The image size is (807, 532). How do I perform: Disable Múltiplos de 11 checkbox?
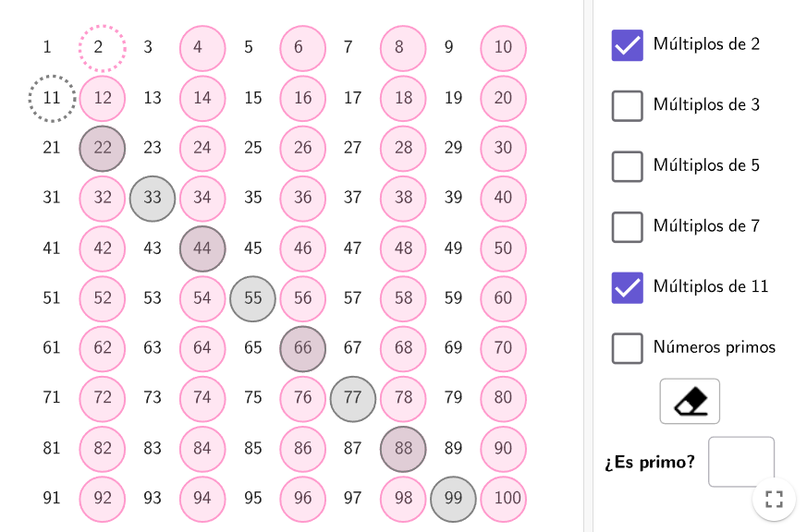627,287
